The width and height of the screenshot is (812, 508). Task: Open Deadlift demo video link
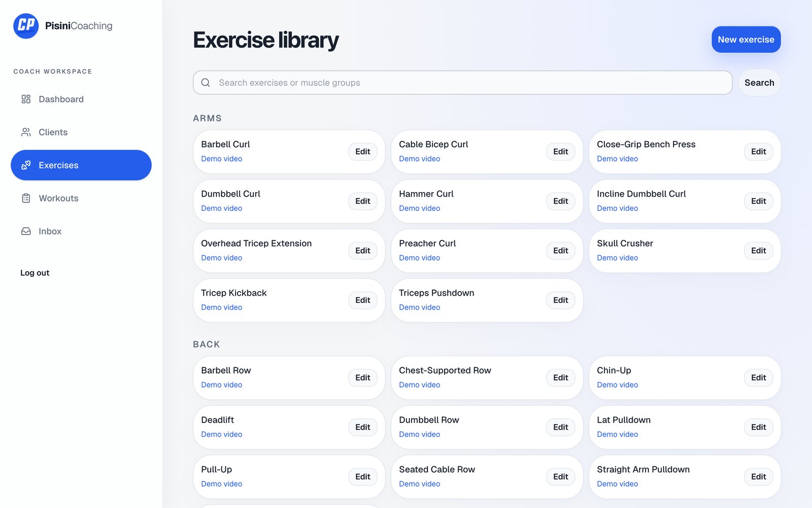coord(222,434)
